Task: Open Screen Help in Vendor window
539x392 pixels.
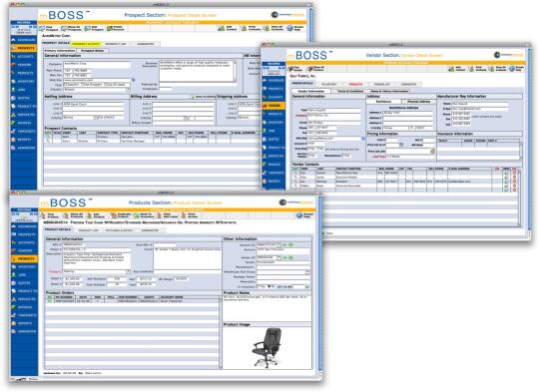Action: [517, 69]
